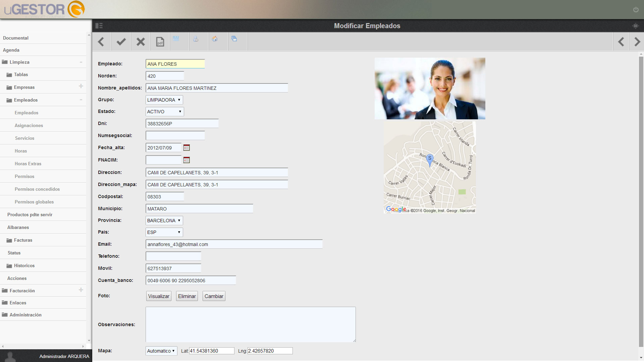Click the Cambiar photo button
The width and height of the screenshot is (644, 362).
tap(214, 296)
